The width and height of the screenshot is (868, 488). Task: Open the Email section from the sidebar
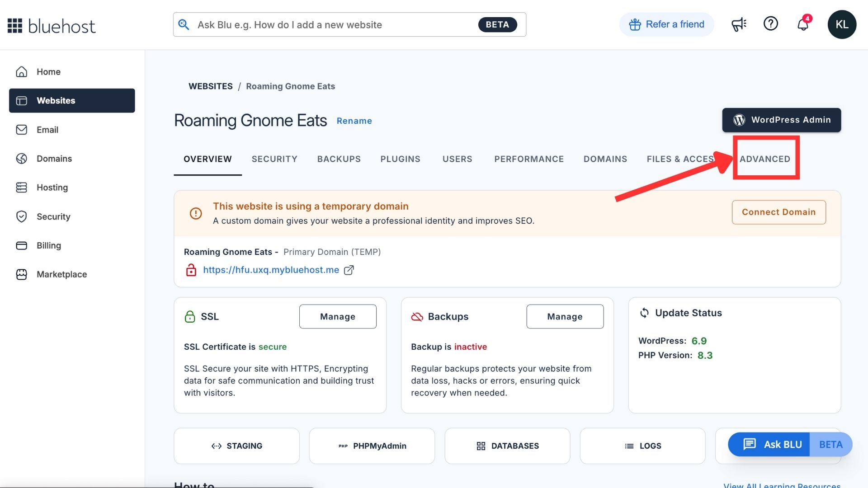click(47, 130)
